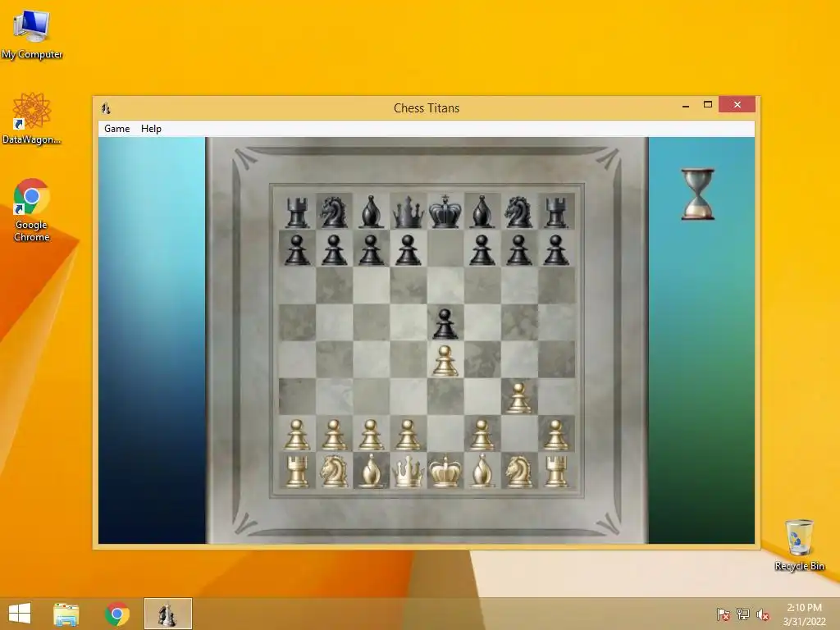Close the Chess Titans window

tap(737, 105)
